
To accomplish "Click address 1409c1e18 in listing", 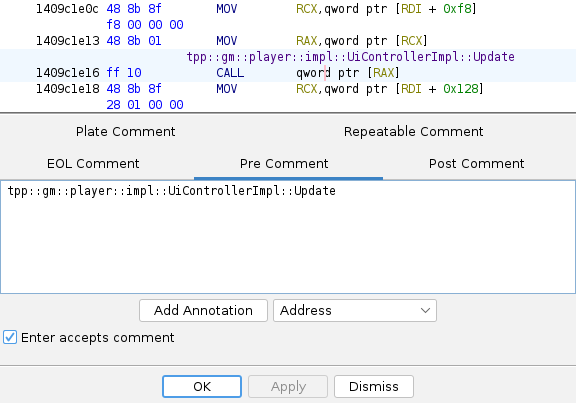I will coord(68,89).
